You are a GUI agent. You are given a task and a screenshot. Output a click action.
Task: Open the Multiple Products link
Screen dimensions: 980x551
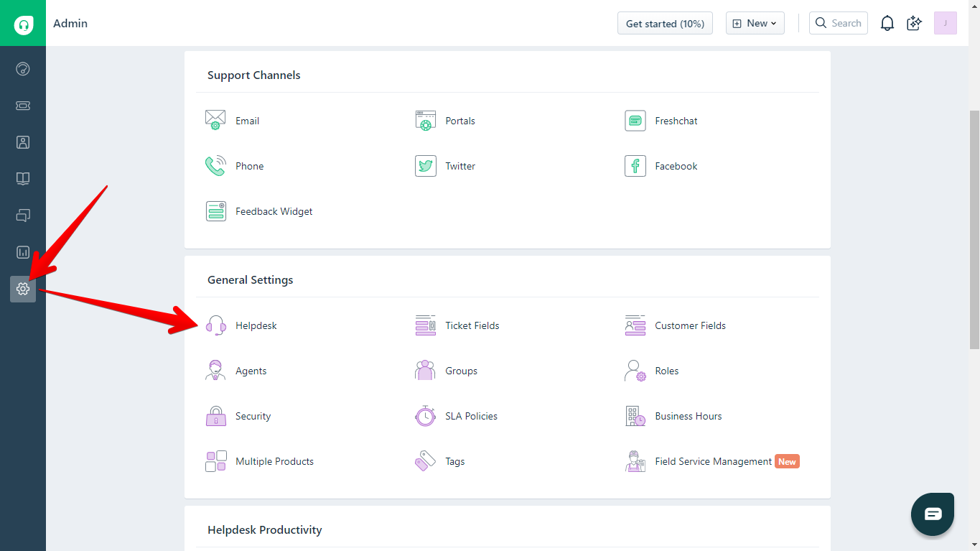point(275,461)
